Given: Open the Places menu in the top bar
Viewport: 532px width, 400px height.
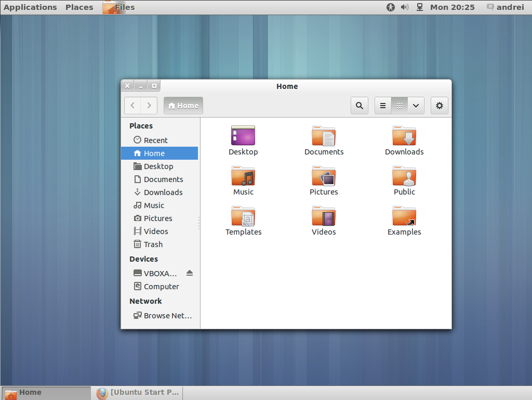Looking at the screenshot, I should (x=79, y=7).
